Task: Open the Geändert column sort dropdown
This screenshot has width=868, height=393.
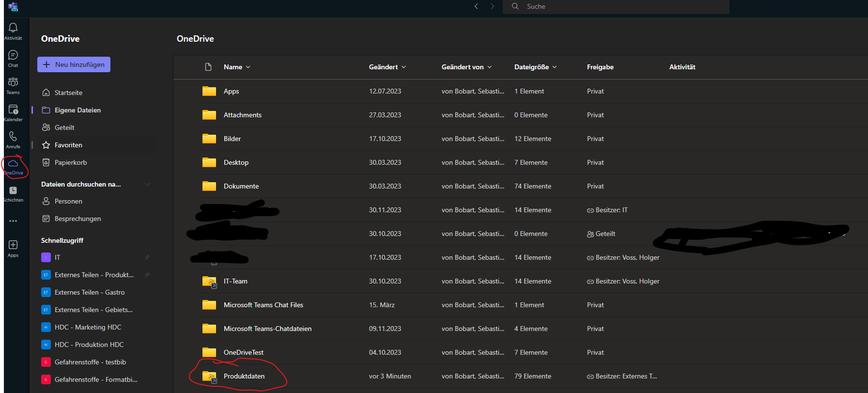Action: [387, 67]
